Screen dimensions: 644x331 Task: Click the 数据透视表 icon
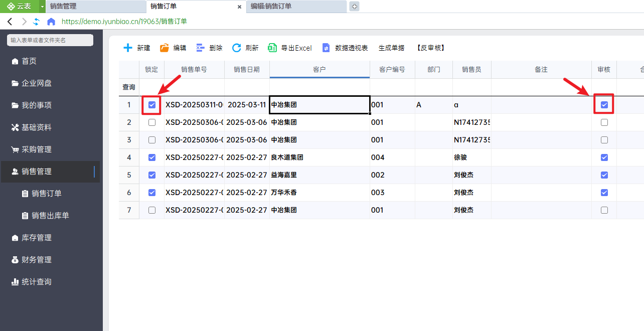(x=326, y=48)
